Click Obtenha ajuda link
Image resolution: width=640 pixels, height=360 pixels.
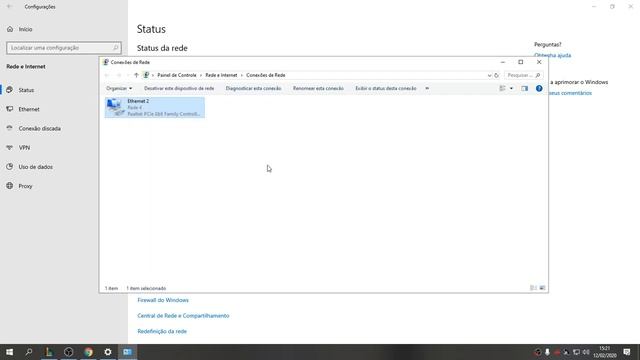(x=552, y=55)
